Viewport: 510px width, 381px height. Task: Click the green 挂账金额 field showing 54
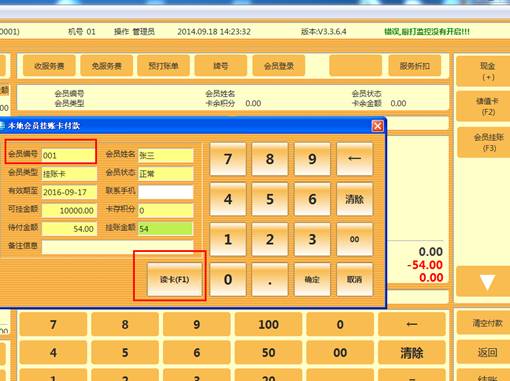tap(165, 229)
